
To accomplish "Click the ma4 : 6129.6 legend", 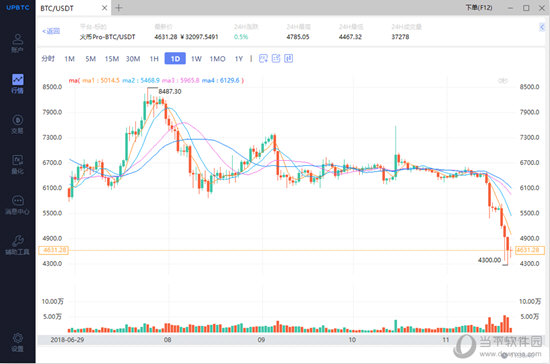I will point(221,80).
